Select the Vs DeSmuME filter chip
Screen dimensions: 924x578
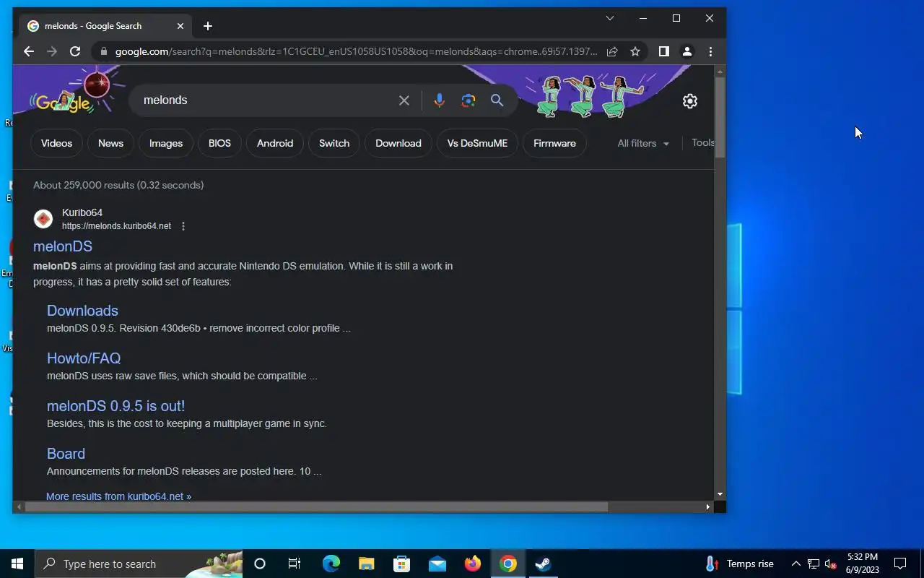(x=477, y=143)
